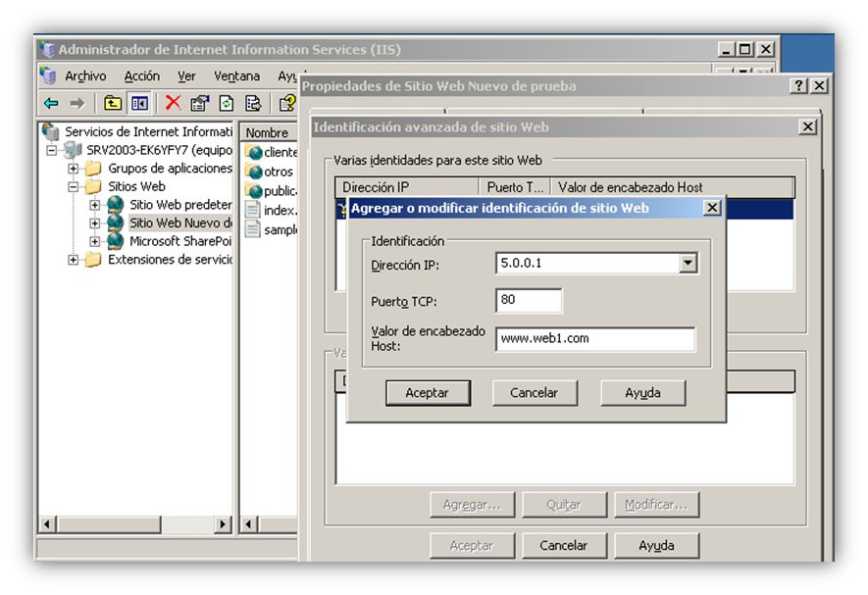Expand the Sitio Web predeterminado node

coord(95,205)
